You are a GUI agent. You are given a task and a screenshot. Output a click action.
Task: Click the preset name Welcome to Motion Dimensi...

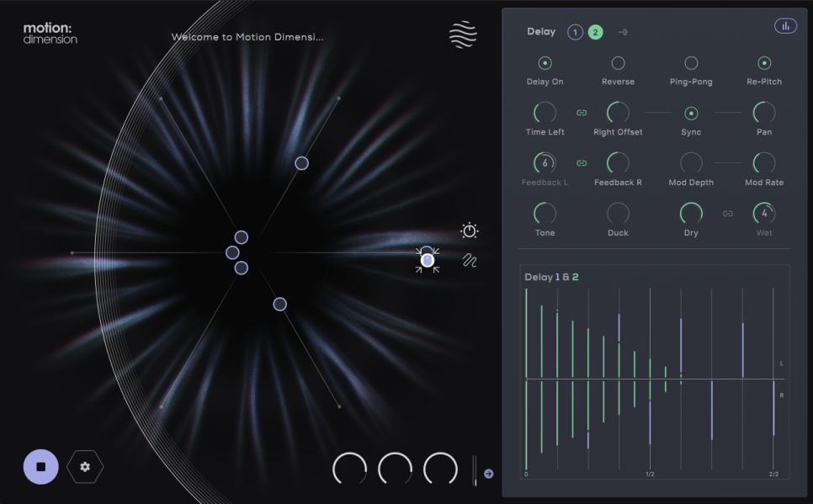[247, 37]
